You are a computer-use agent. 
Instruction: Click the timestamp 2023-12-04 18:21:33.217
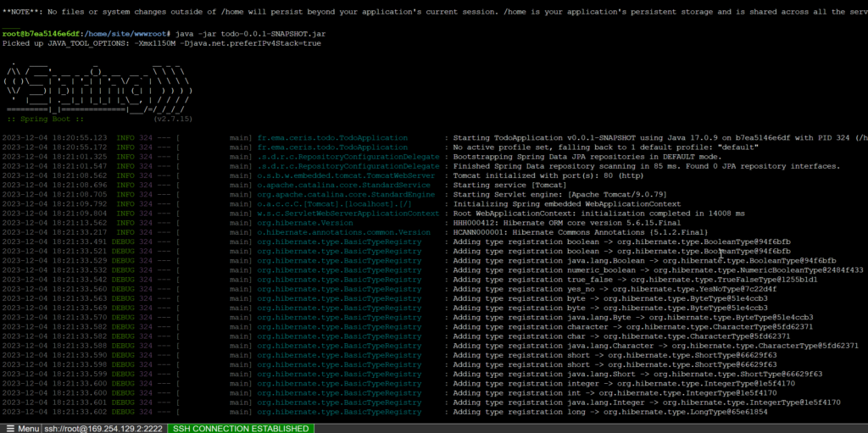pos(55,232)
